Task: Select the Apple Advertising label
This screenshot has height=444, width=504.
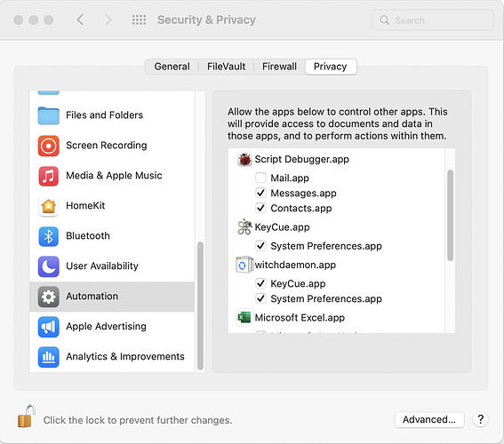Action: pos(106,327)
